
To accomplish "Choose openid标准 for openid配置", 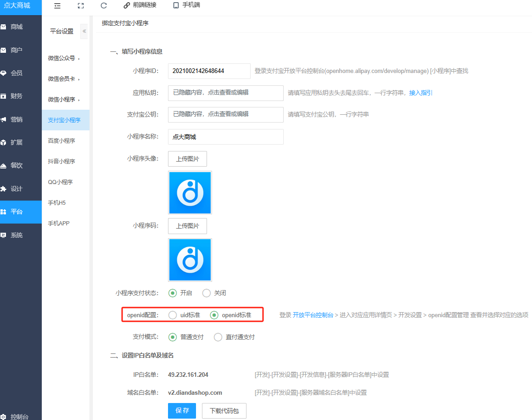I will [214, 315].
